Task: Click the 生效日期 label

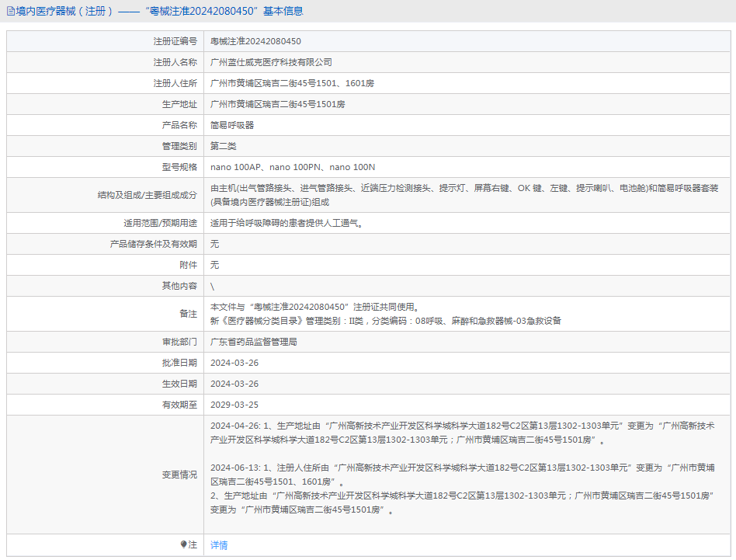Action: pos(180,384)
